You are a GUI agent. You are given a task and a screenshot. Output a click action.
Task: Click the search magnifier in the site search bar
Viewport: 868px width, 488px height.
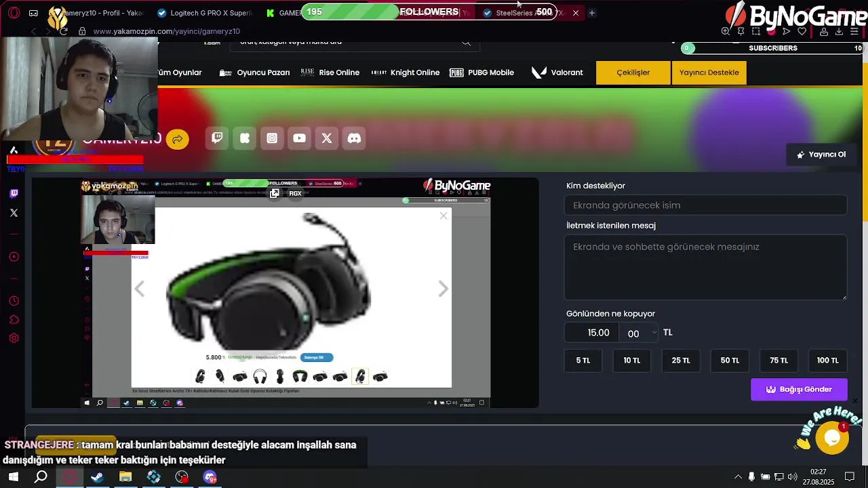466,43
